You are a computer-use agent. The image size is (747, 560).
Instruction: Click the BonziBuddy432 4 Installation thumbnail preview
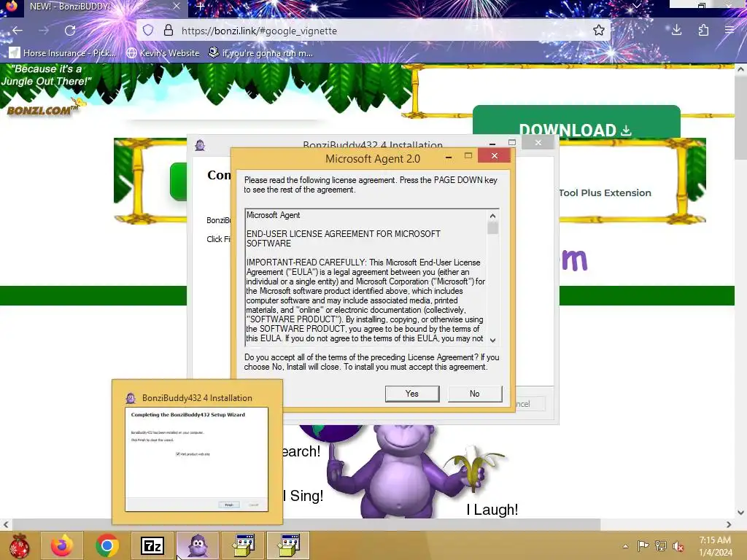pos(197,459)
